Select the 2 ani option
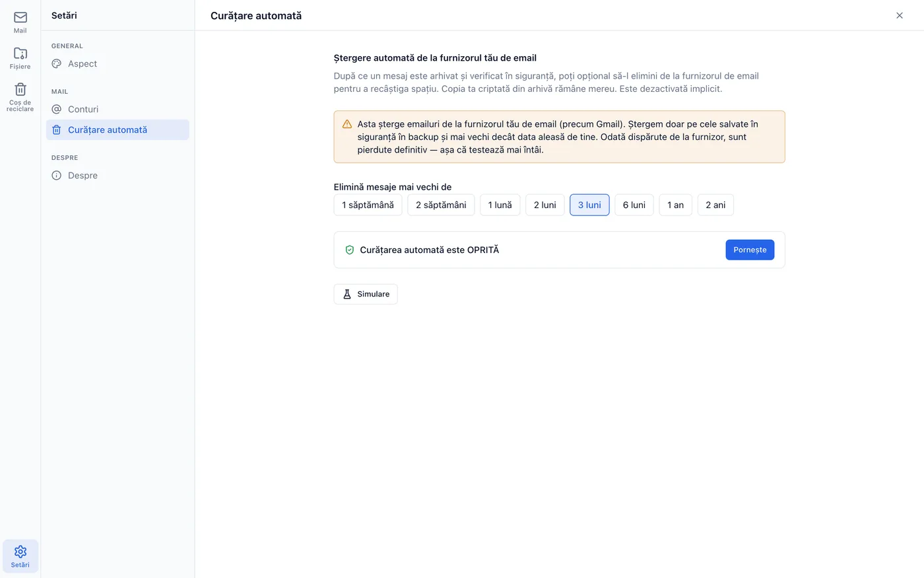 tap(715, 205)
